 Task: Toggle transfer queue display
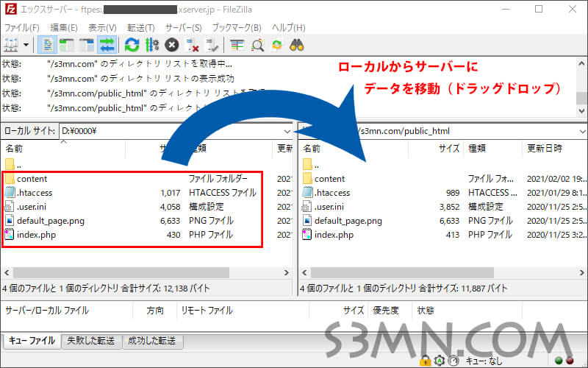(107, 45)
